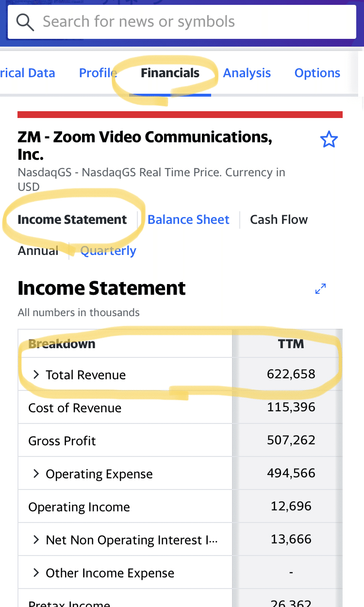Open the Historical Data tab
This screenshot has height=607, width=364.
pyautogui.click(x=28, y=73)
